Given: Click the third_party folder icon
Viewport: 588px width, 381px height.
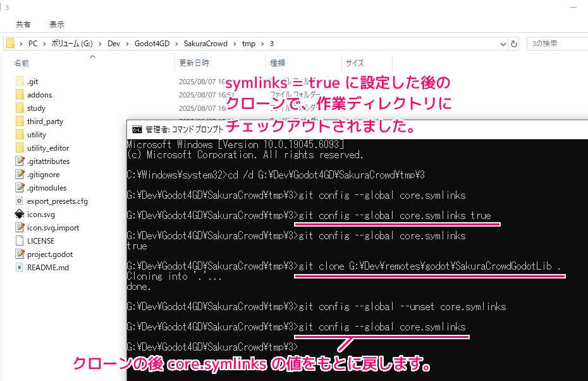Looking at the screenshot, I should [x=19, y=122].
